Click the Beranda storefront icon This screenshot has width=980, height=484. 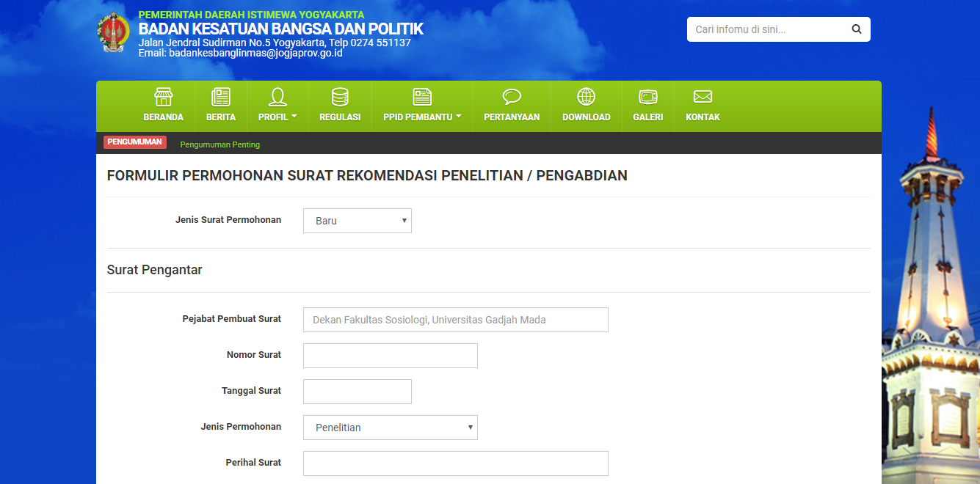tap(163, 97)
